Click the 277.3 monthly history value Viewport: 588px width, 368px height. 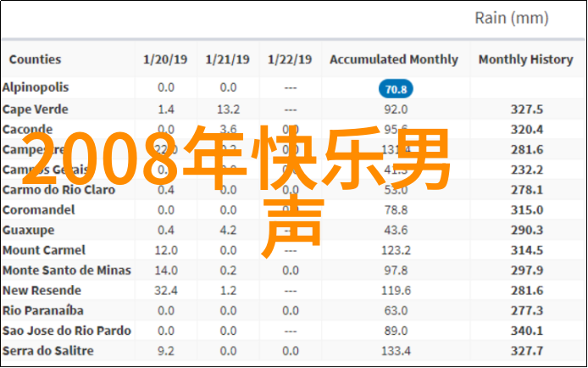[x=526, y=311]
